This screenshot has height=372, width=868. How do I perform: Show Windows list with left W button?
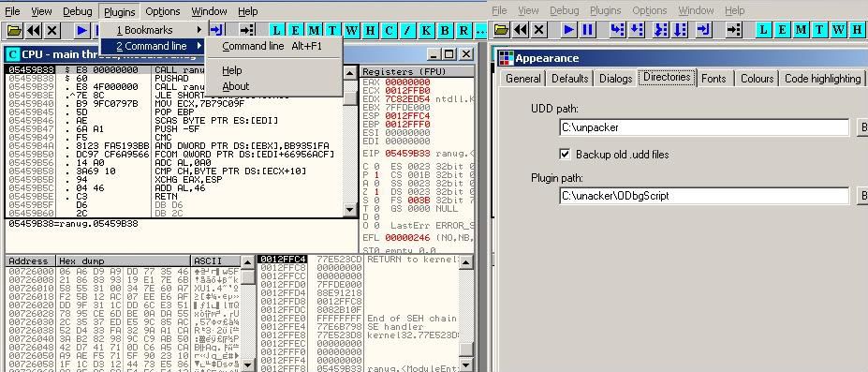(x=351, y=30)
